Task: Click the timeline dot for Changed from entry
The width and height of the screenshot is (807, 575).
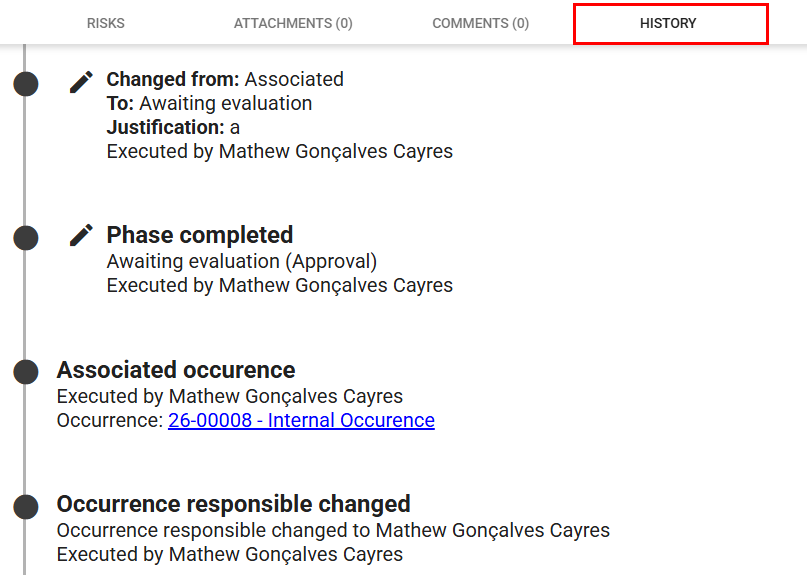Action: tap(26, 84)
